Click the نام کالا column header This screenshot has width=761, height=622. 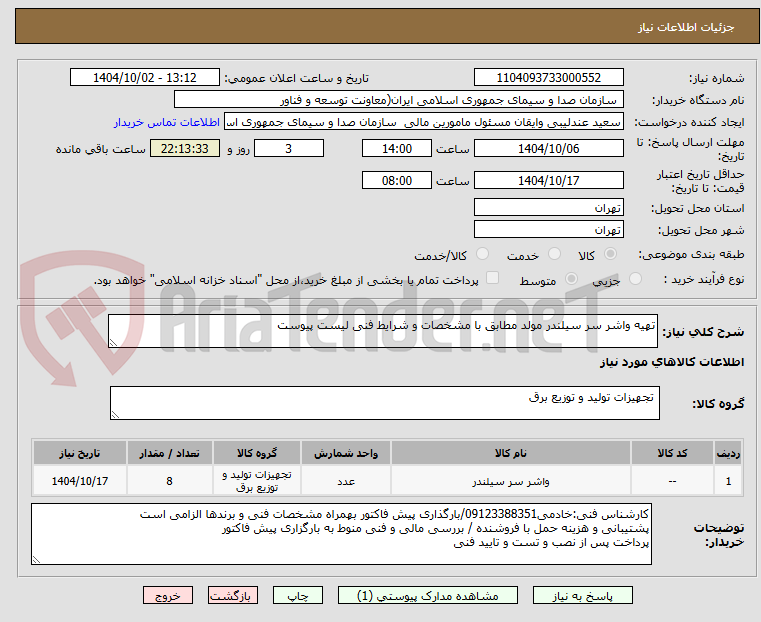(511, 453)
